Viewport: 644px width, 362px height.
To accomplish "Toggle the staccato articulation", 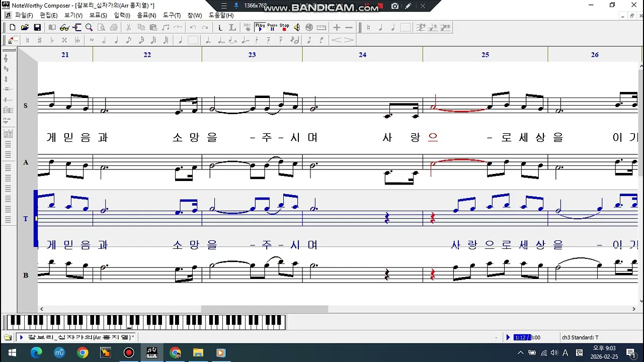I will point(258,40).
